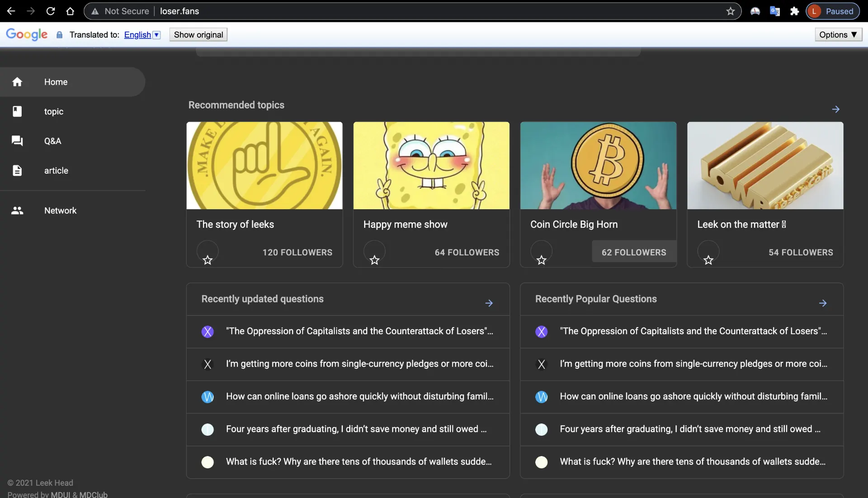Screen dimensions: 868x498
Task: Click the Recommended topics heading
Action: pos(236,105)
